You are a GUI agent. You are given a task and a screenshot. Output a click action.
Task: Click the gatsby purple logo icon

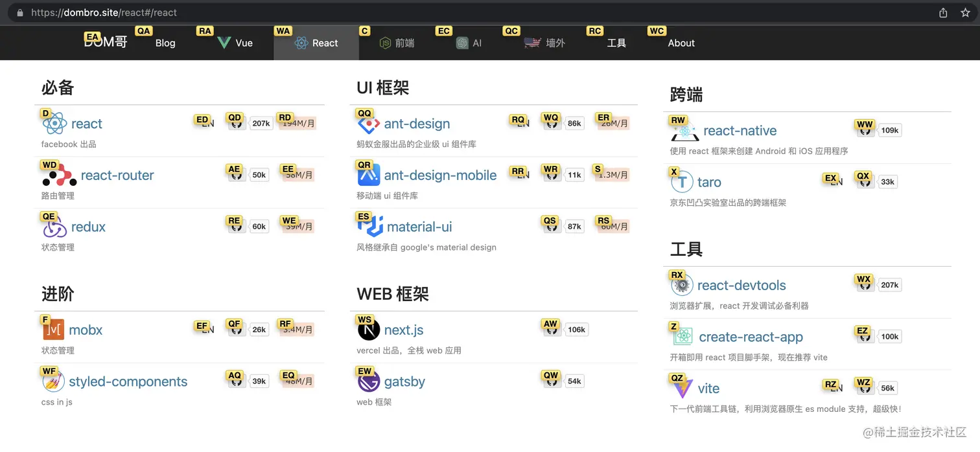pos(368,381)
